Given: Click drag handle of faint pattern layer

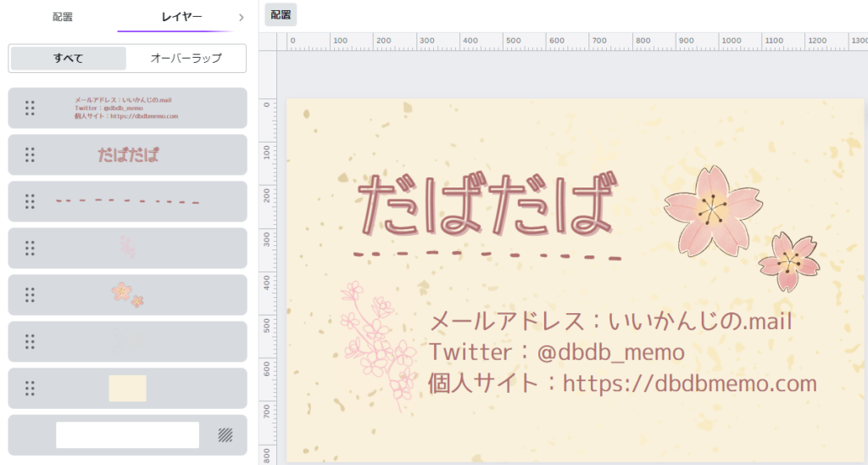Looking at the screenshot, I should pos(30,341).
